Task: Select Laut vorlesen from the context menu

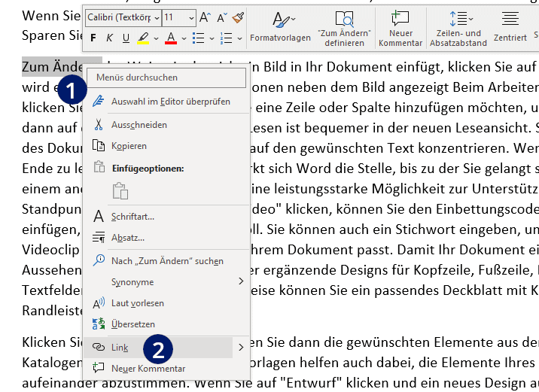Action: 166,303
